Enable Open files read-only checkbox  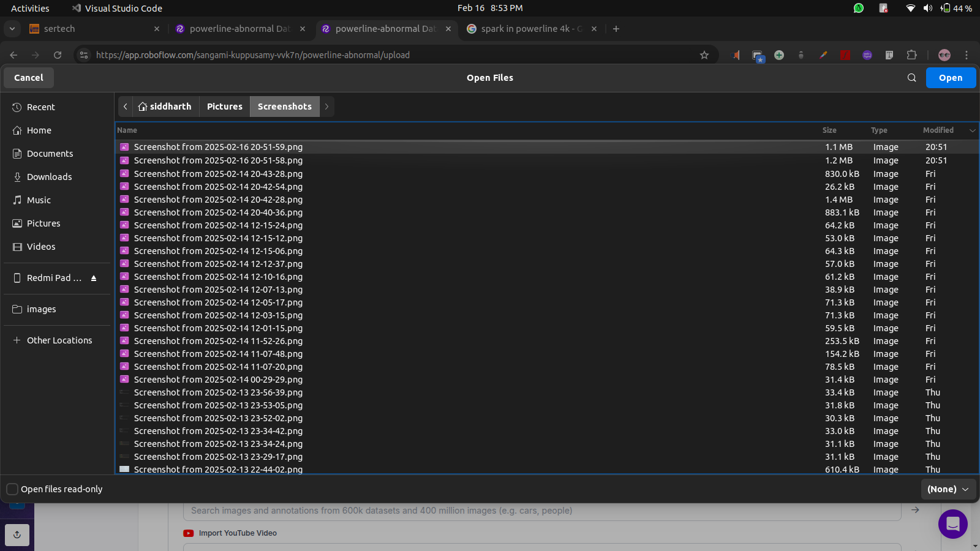[x=12, y=489]
